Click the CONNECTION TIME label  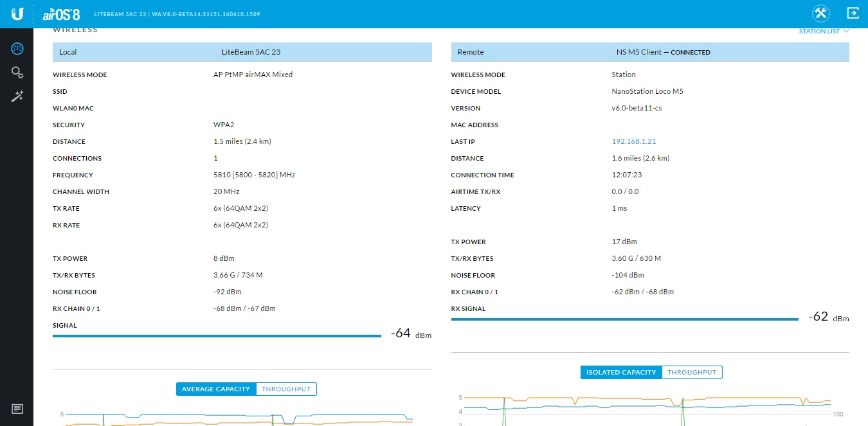click(483, 175)
